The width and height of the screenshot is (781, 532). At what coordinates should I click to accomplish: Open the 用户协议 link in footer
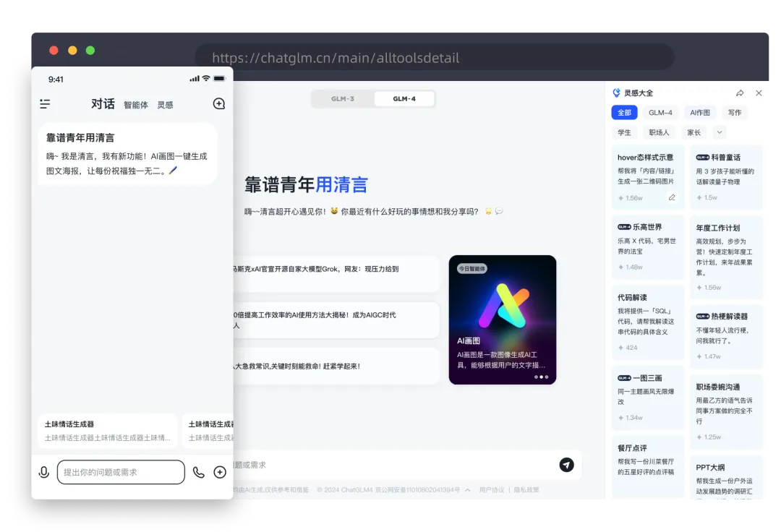point(492,490)
